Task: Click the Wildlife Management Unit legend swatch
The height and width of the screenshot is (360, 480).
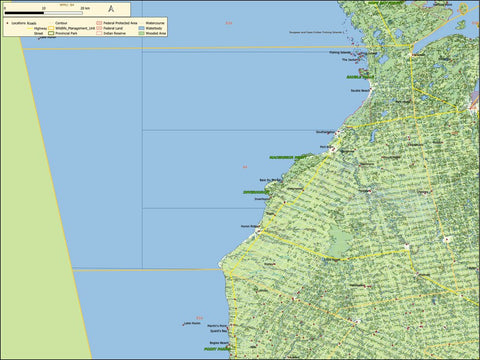Action: (x=51, y=28)
